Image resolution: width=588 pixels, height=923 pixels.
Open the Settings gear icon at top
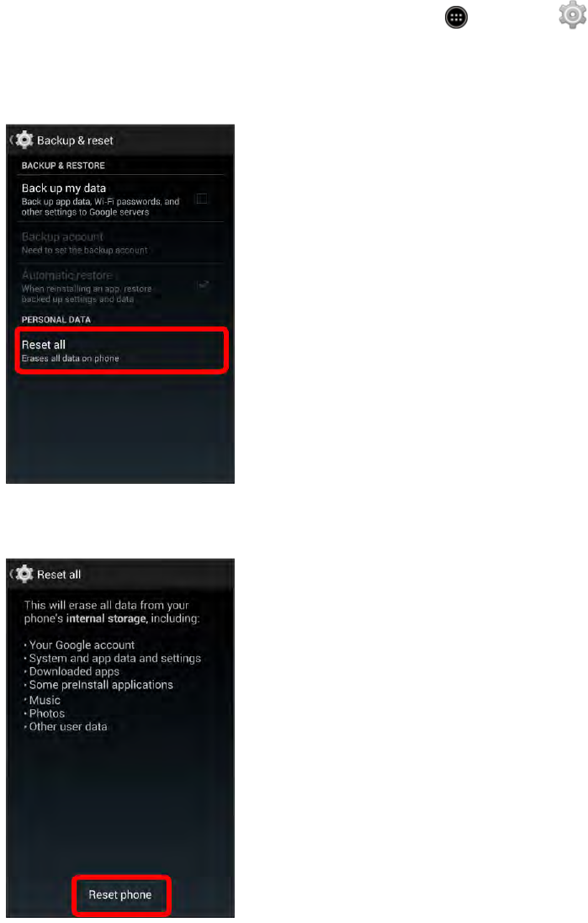(x=572, y=14)
